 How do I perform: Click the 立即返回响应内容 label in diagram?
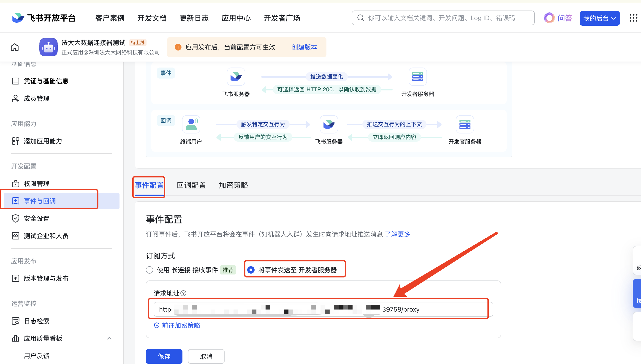pos(394,137)
